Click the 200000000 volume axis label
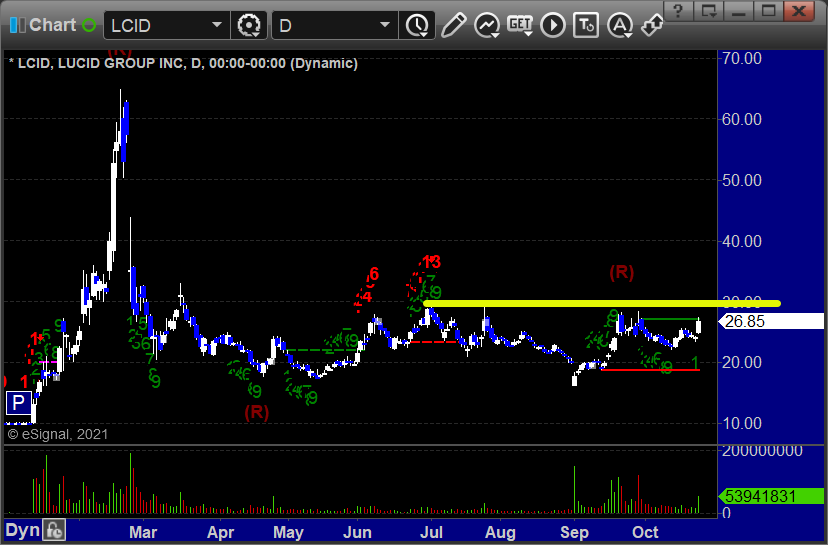The width and height of the screenshot is (828, 545). pyautogui.click(x=762, y=451)
